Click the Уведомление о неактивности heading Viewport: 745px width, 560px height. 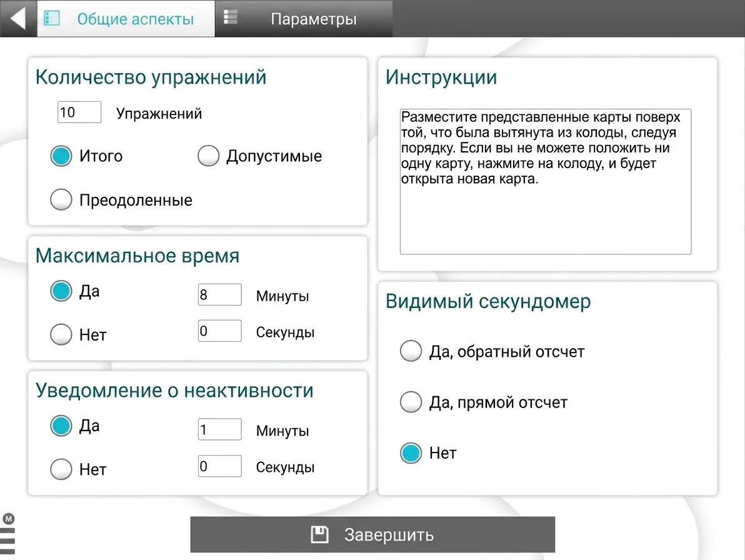coord(175,391)
